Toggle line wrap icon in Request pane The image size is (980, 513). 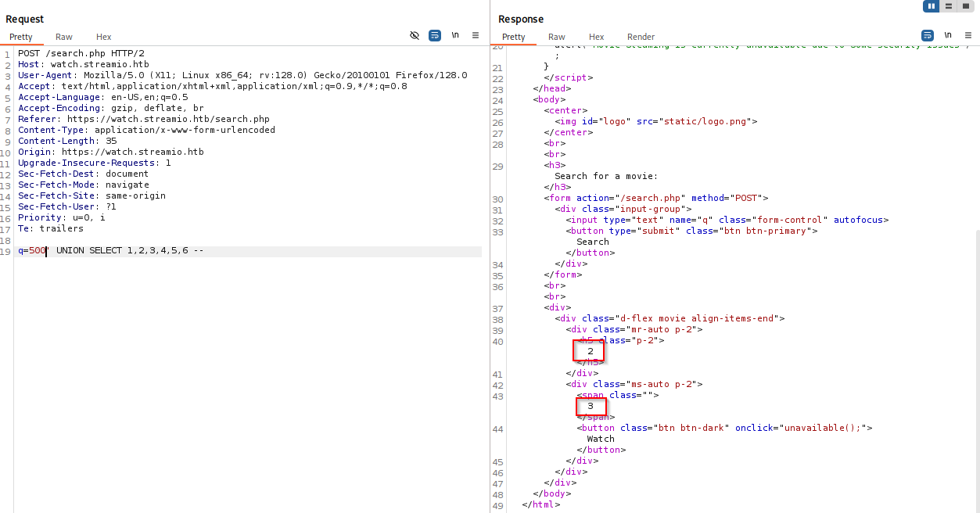(435, 36)
